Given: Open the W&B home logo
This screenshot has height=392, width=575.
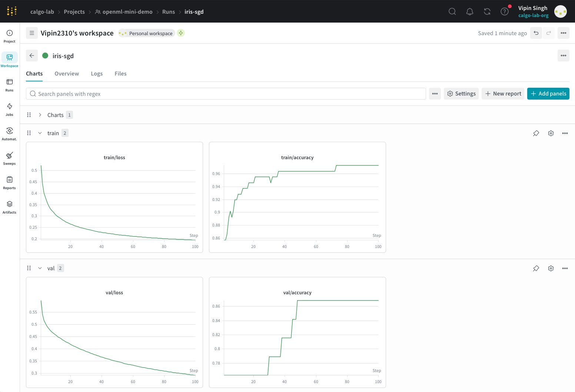Looking at the screenshot, I should pyautogui.click(x=12, y=11).
